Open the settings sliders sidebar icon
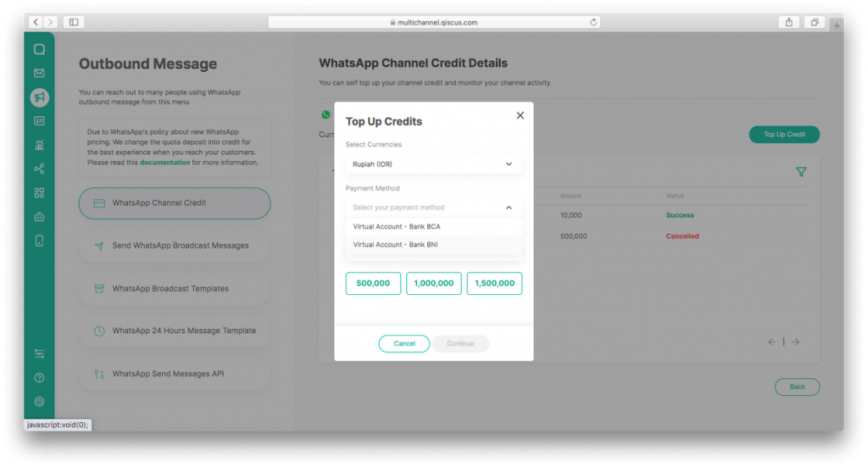 (39, 353)
